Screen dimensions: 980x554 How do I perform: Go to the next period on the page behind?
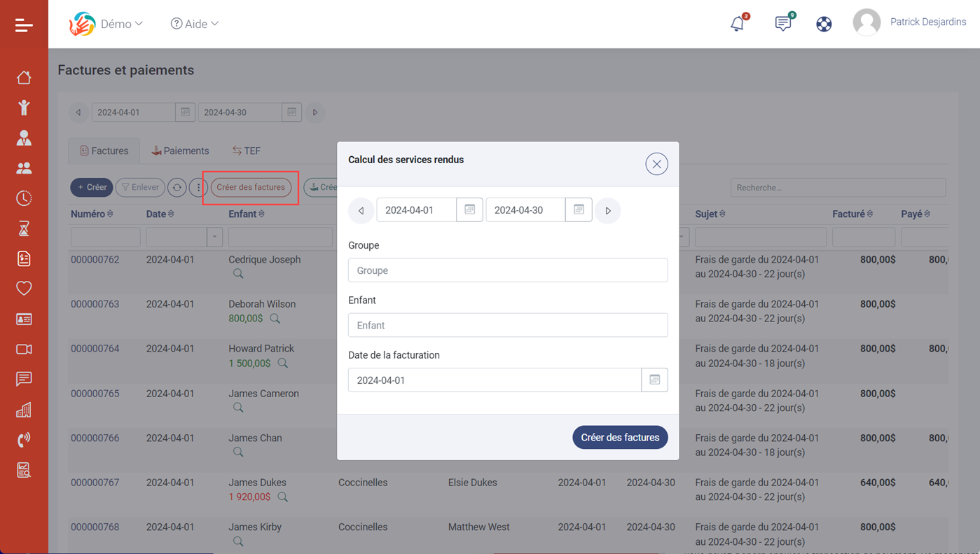[x=315, y=112]
